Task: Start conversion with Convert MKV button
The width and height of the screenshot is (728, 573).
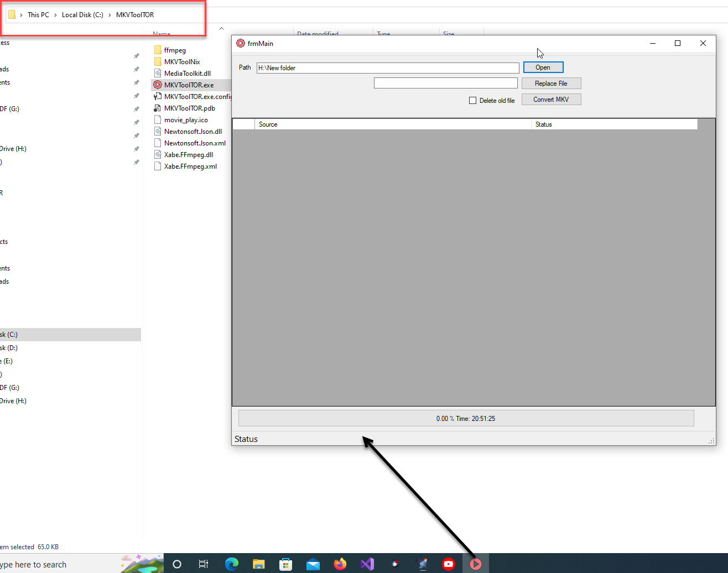Action: [551, 100]
